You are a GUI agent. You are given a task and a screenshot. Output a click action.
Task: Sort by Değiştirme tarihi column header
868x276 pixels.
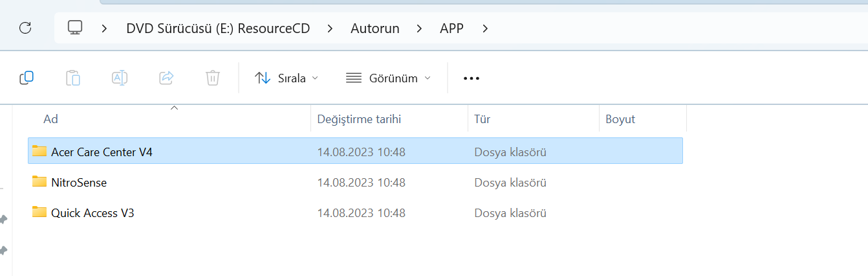(359, 119)
